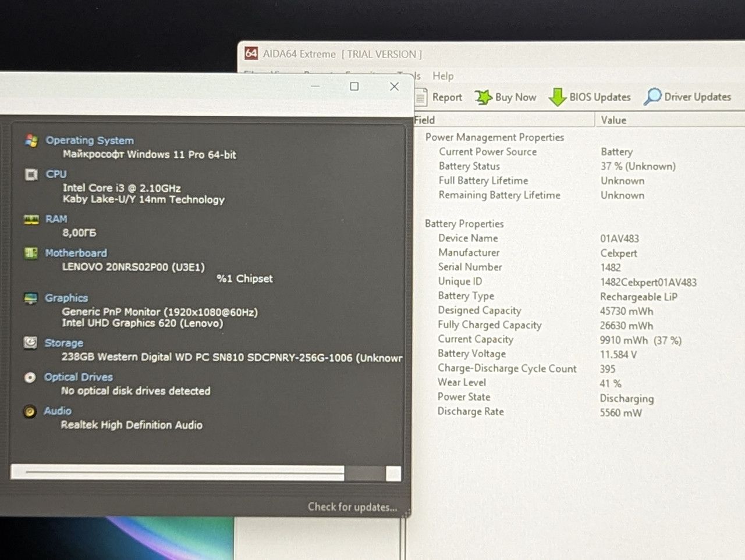745x560 pixels.
Task: Click the Storage drive icon
Action: [x=30, y=343]
